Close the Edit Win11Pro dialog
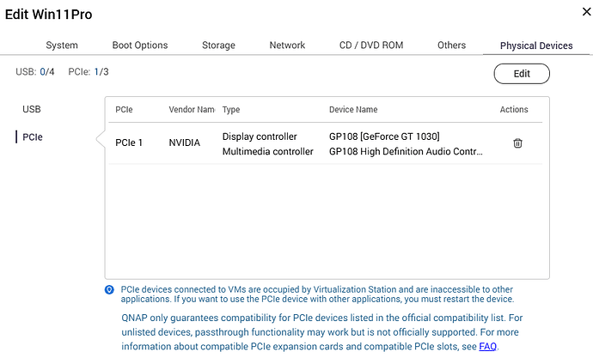This screenshot has height=364, width=593. 586,12
